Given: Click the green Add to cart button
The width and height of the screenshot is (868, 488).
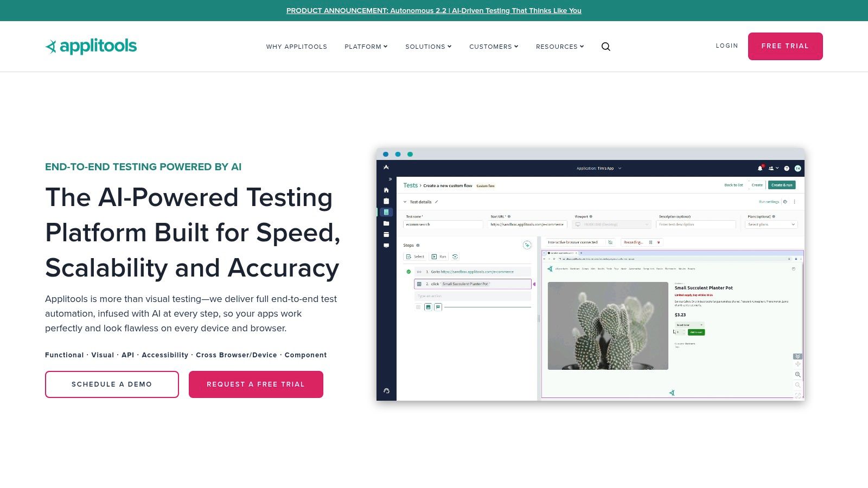Looking at the screenshot, I should (x=697, y=332).
